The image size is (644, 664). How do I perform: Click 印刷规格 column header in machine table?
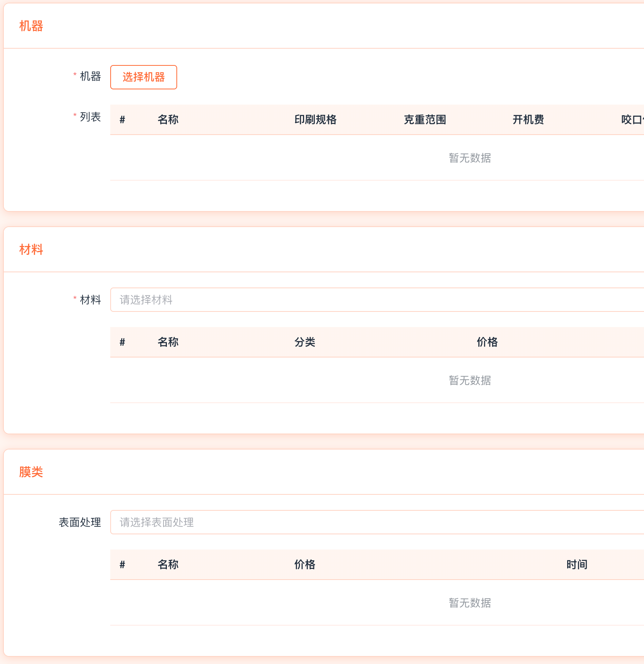click(315, 120)
